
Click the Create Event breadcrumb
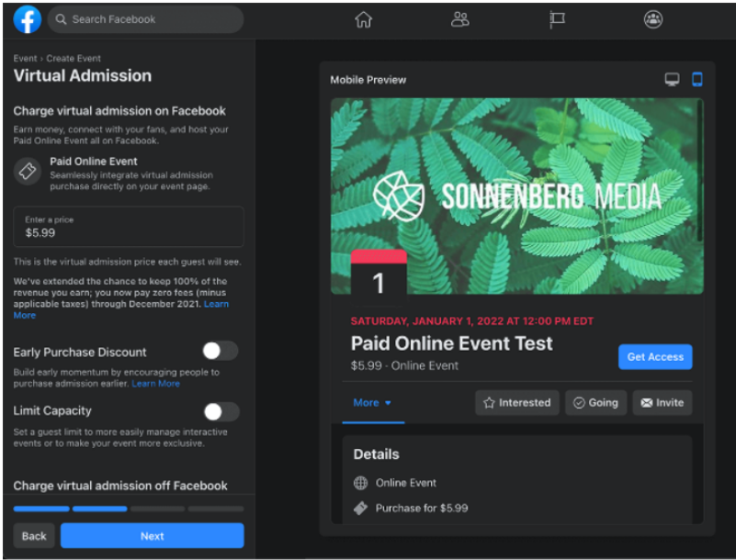[74, 59]
